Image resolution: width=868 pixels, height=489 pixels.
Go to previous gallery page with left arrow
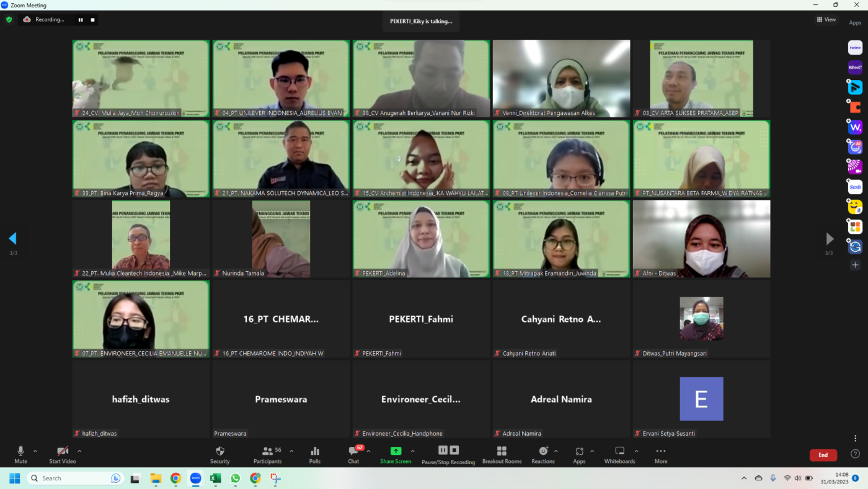click(12, 238)
